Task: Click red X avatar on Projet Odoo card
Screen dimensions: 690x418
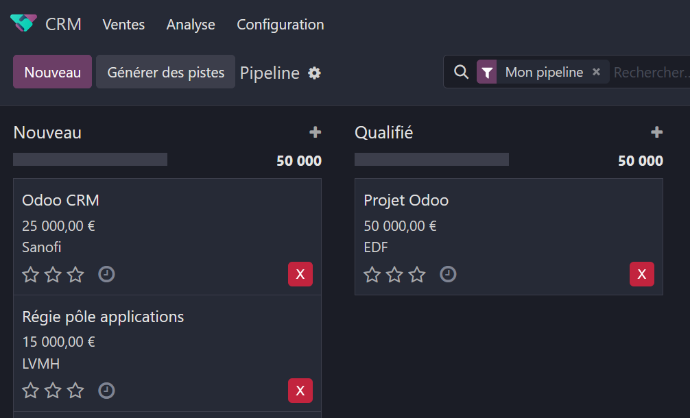Action: [x=642, y=274]
